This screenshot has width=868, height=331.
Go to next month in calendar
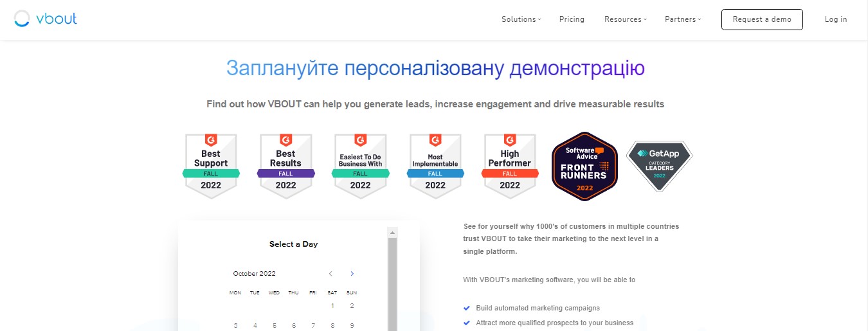coord(352,274)
